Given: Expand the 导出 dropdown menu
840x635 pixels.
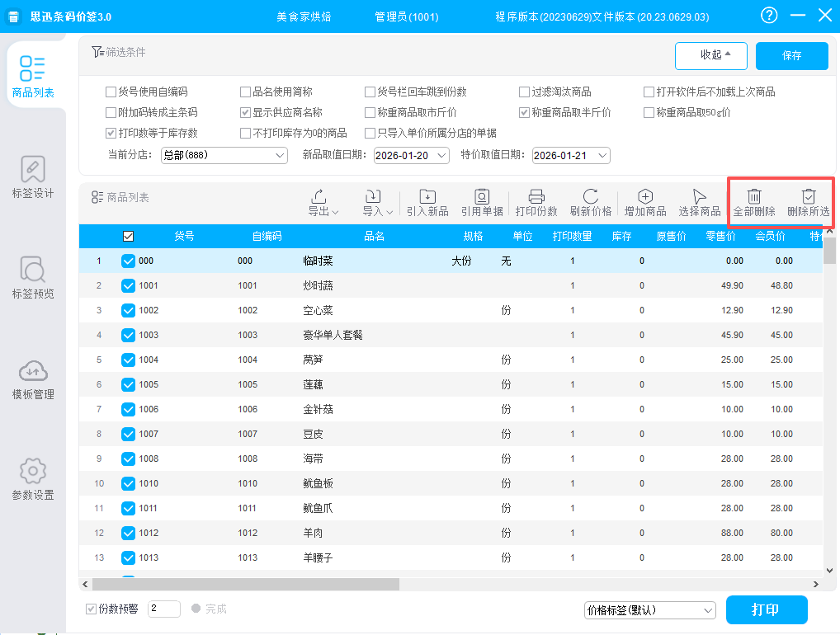Looking at the screenshot, I should click(323, 203).
